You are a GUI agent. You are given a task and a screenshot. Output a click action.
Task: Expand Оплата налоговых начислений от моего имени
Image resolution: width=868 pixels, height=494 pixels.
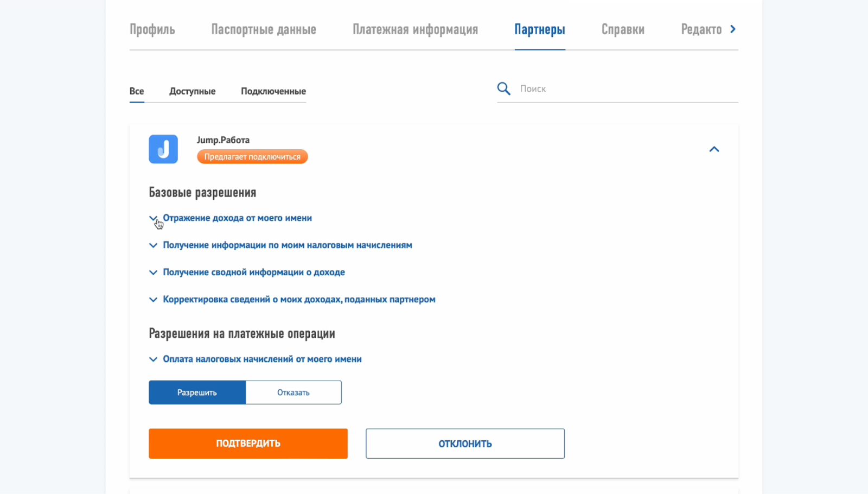tap(262, 359)
